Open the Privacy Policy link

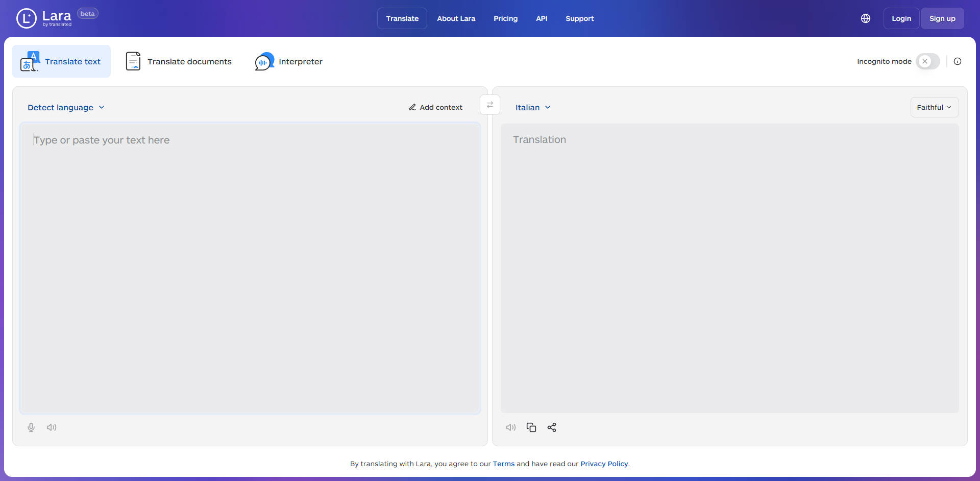(x=604, y=464)
